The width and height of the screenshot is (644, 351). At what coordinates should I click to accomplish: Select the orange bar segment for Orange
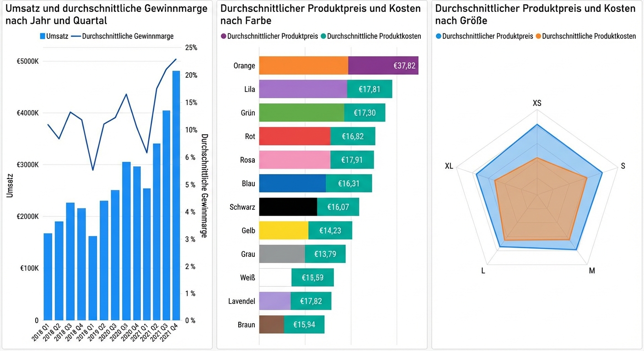point(303,65)
